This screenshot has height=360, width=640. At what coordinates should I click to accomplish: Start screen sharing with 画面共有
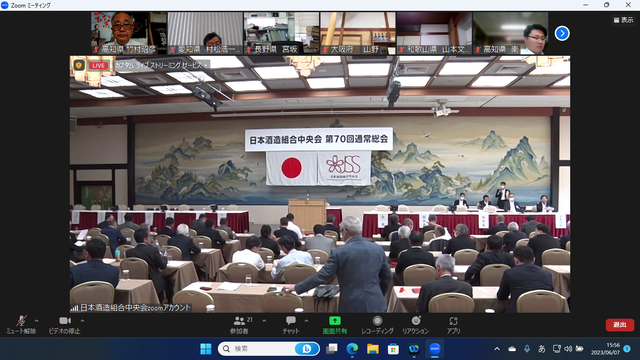click(x=335, y=325)
